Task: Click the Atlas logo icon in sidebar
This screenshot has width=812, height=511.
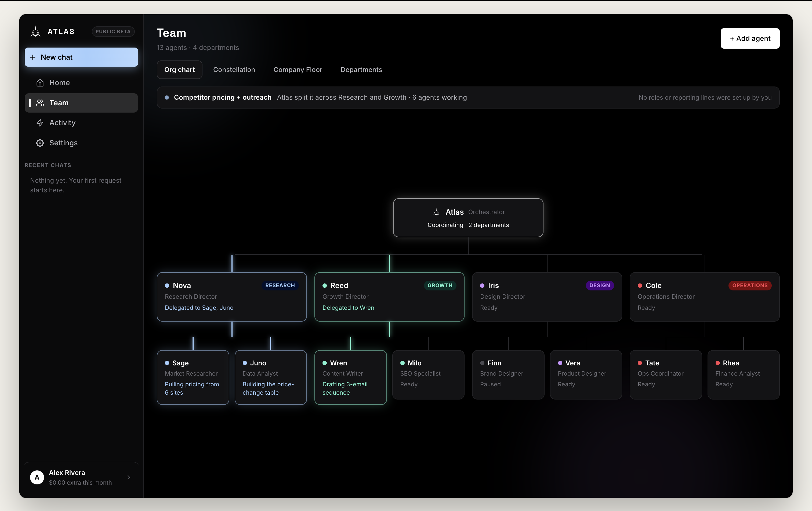Action: tap(35, 31)
